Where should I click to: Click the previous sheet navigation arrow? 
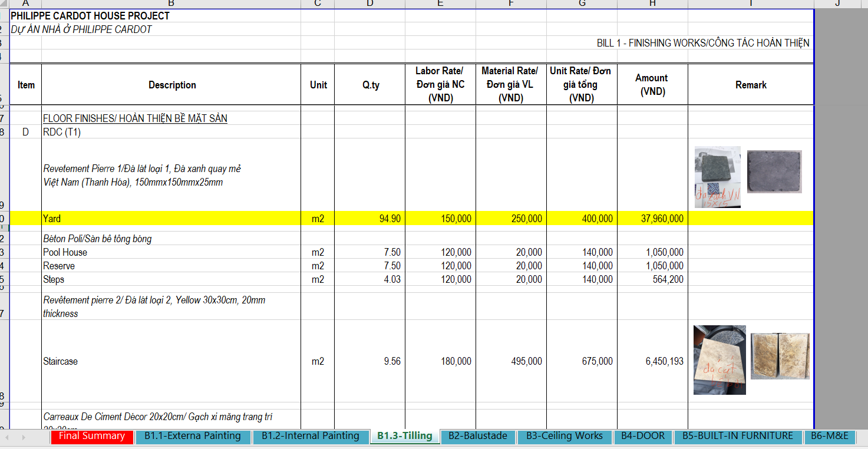pyautogui.click(x=8, y=437)
